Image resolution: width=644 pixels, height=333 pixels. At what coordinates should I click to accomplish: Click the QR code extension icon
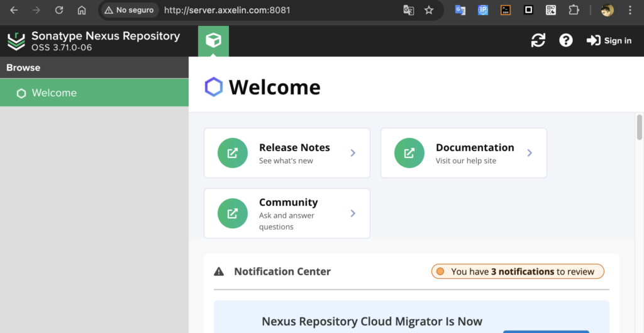551,10
